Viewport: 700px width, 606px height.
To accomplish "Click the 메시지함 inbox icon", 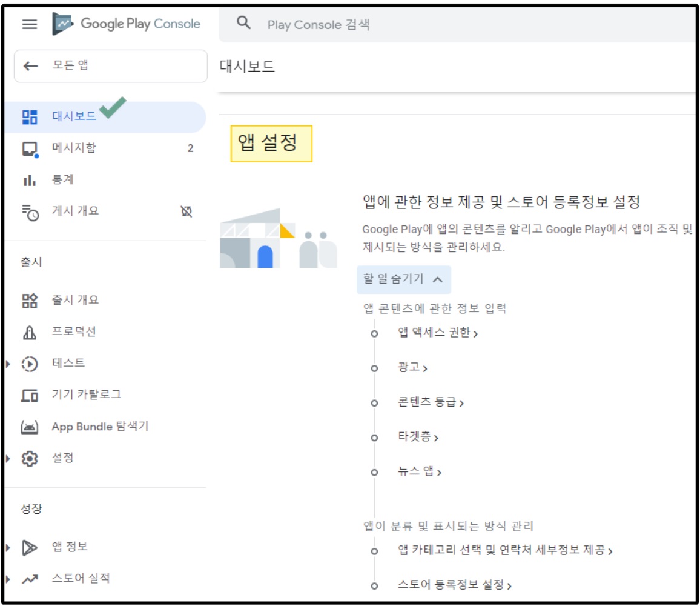I will click(x=30, y=149).
